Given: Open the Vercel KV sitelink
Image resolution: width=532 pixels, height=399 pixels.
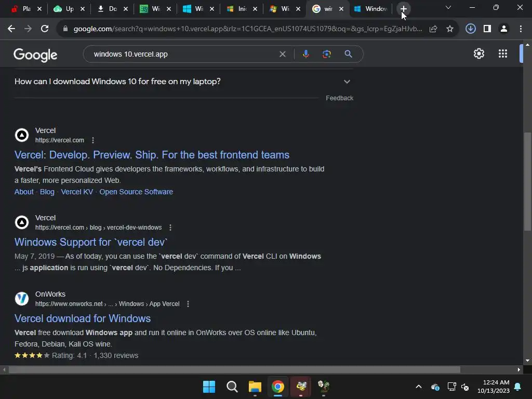Looking at the screenshot, I should (x=77, y=192).
